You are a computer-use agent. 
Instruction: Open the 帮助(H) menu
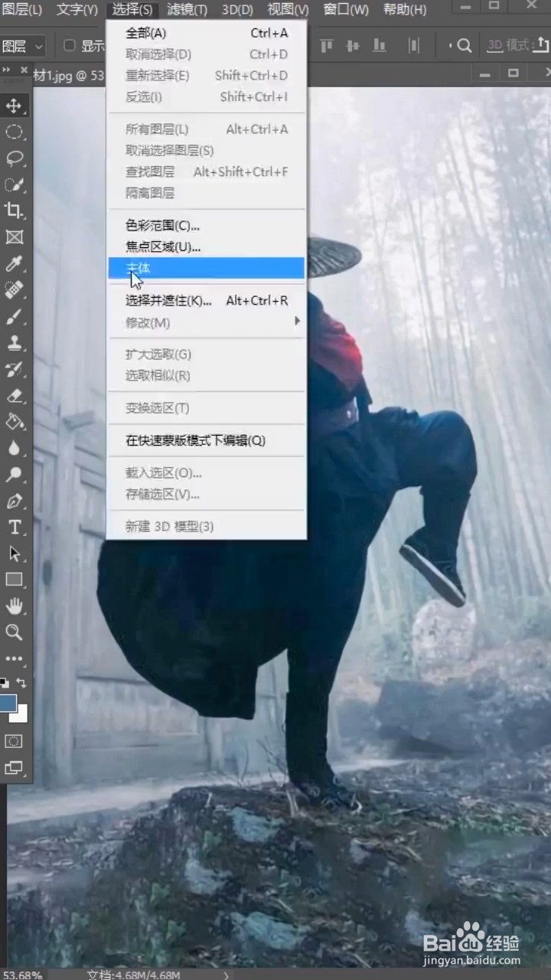tap(405, 10)
